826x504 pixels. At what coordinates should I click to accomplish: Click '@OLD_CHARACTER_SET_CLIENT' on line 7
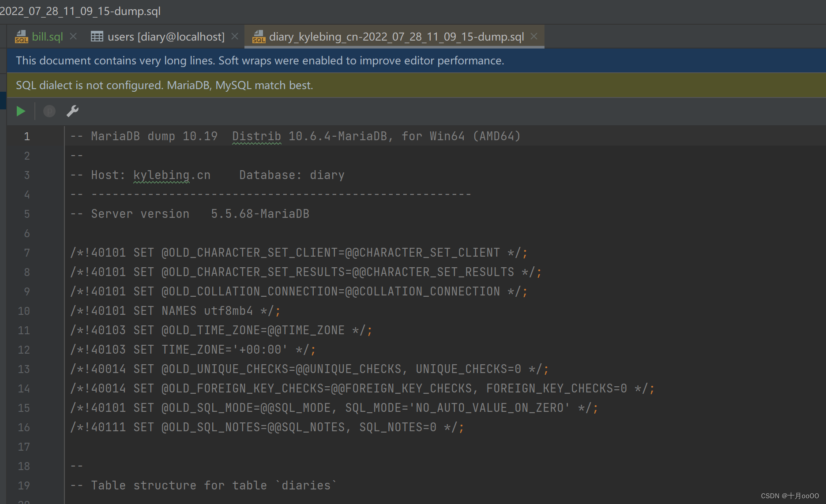coord(250,253)
